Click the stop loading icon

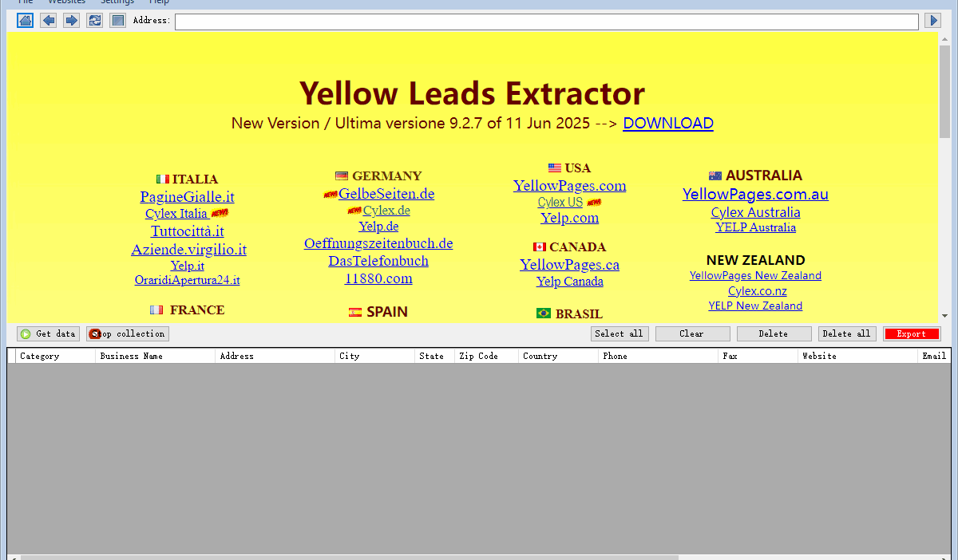[117, 20]
